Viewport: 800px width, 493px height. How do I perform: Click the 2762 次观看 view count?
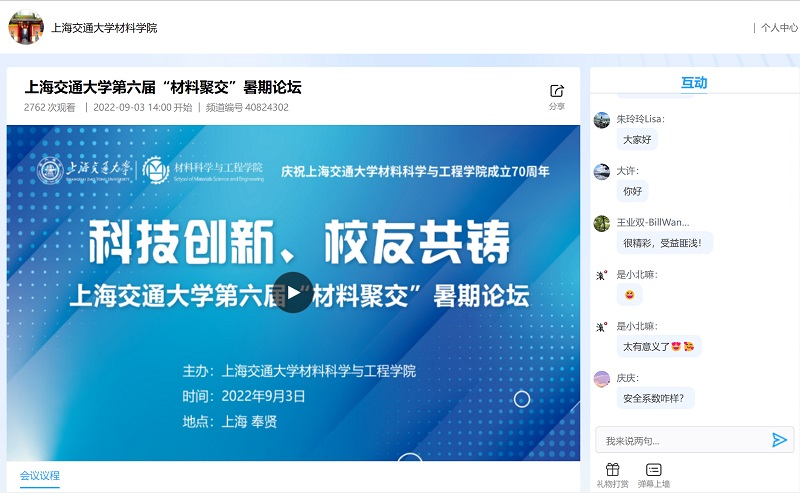click(49, 107)
